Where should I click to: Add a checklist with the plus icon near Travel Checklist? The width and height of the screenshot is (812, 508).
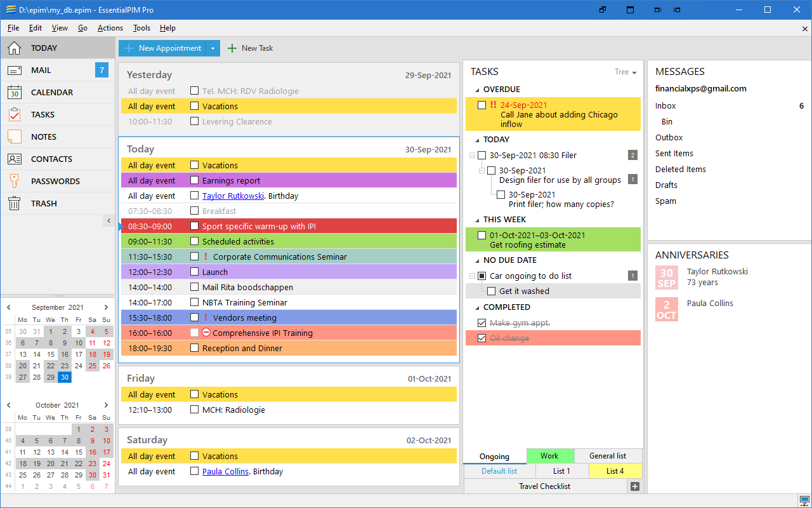(x=634, y=486)
